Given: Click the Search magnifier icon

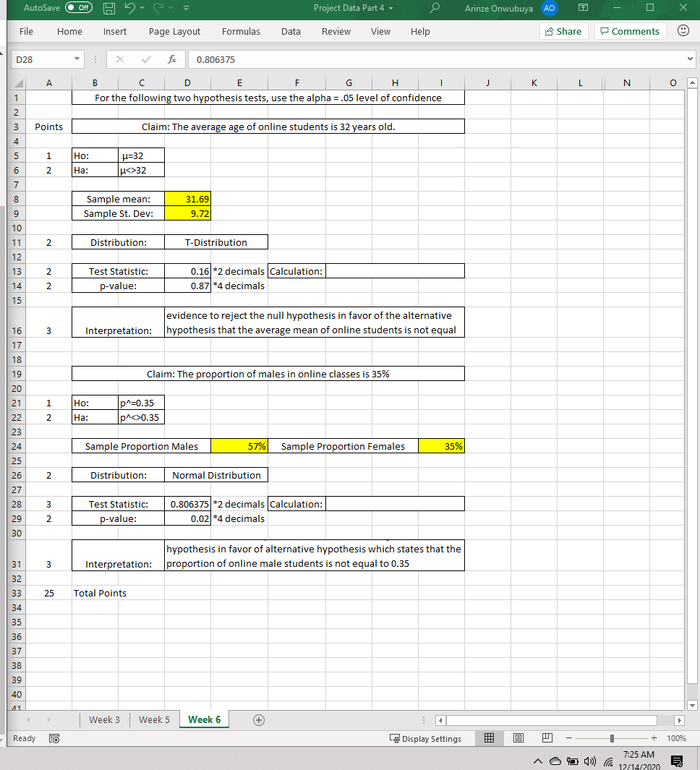Looking at the screenshot, I should point(434,8).
